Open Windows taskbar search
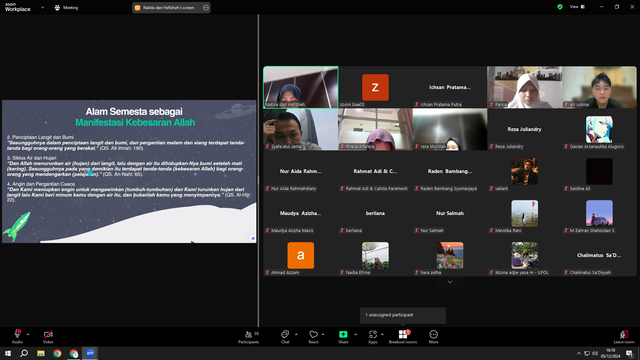640x360 pixels. 24,353
